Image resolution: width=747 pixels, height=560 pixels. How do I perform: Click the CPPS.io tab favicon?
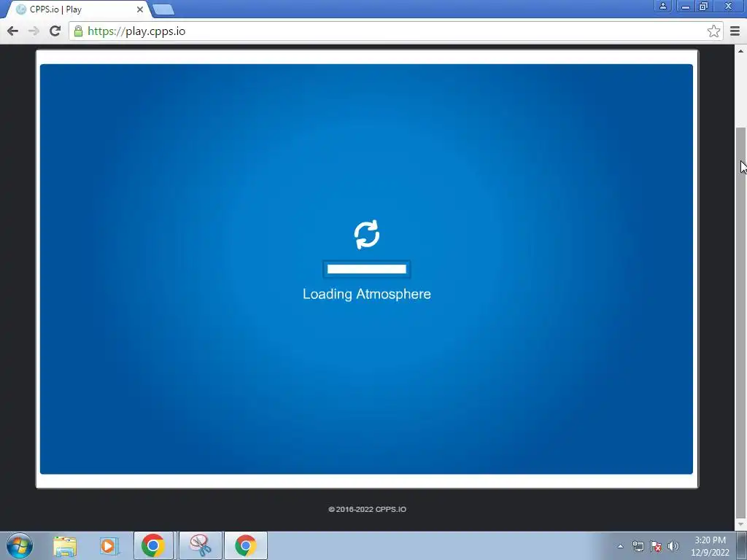coord(21,9)
